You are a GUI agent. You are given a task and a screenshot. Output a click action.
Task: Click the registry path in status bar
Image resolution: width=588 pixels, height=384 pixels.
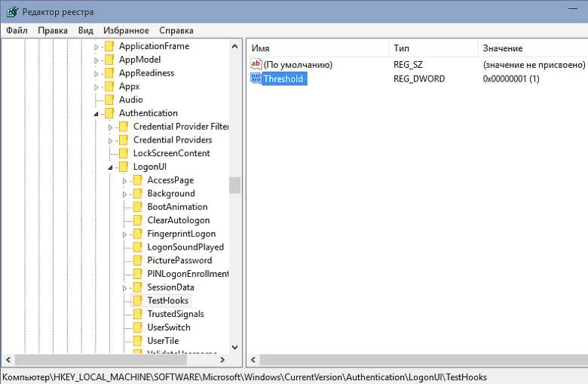244,377
